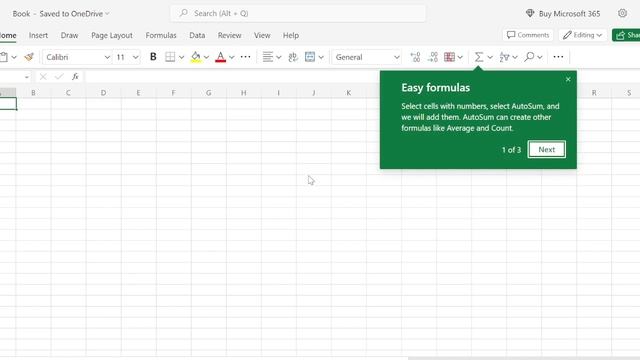This screenshot has width=640, height=360.
Task: Select the column B header
Action: coord(33,93)
